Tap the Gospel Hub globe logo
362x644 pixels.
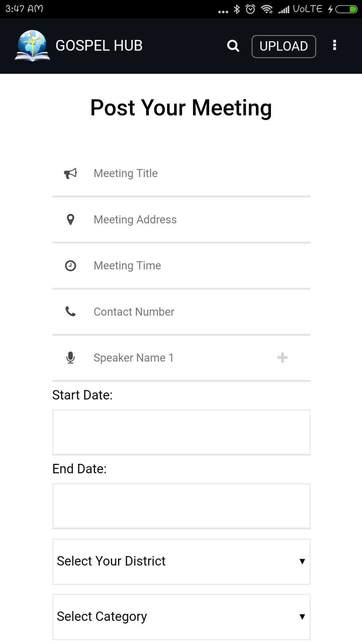(32, 46)
